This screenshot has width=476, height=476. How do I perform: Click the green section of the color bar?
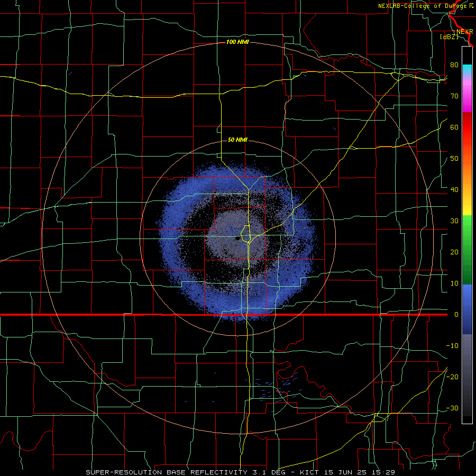coord(467,250)
